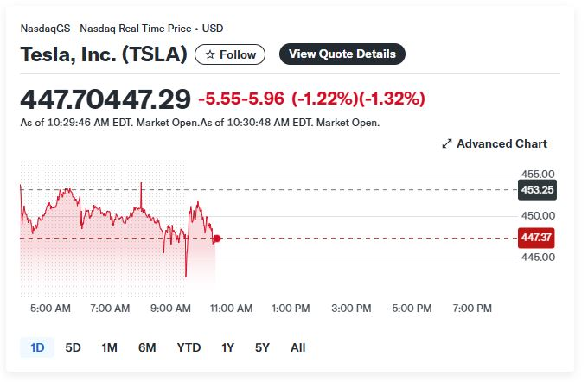
Task: Click the 453.25 previous close label
Action: (537, 189)
